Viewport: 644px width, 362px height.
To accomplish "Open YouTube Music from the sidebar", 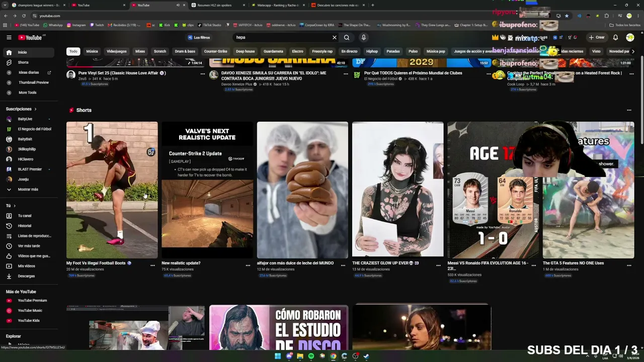I will [x=29, y=310].
